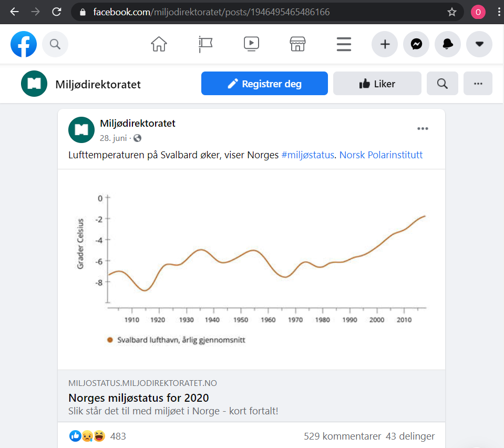
Task: Open the hamburger menu icon
Action: (x=344, y=44)
